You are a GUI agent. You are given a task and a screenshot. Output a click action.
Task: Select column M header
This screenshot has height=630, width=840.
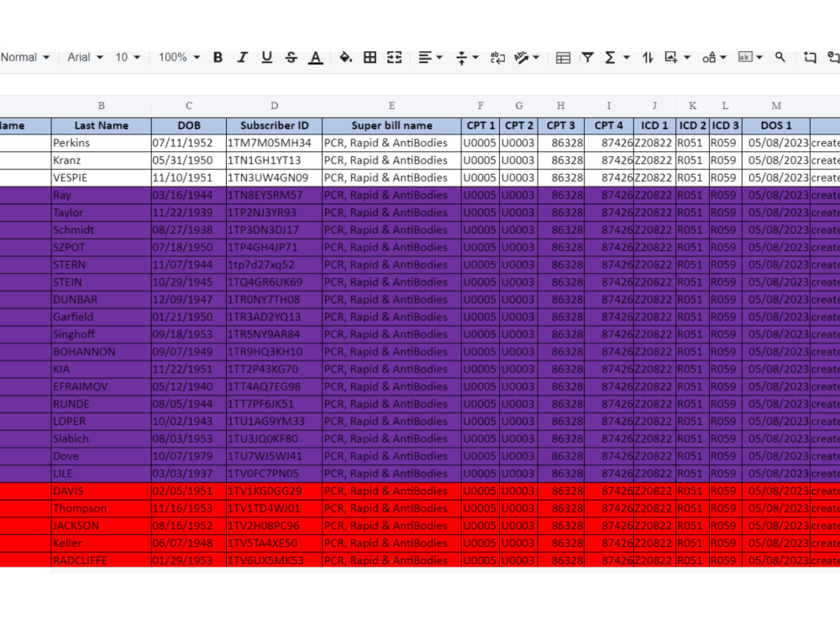776,106
